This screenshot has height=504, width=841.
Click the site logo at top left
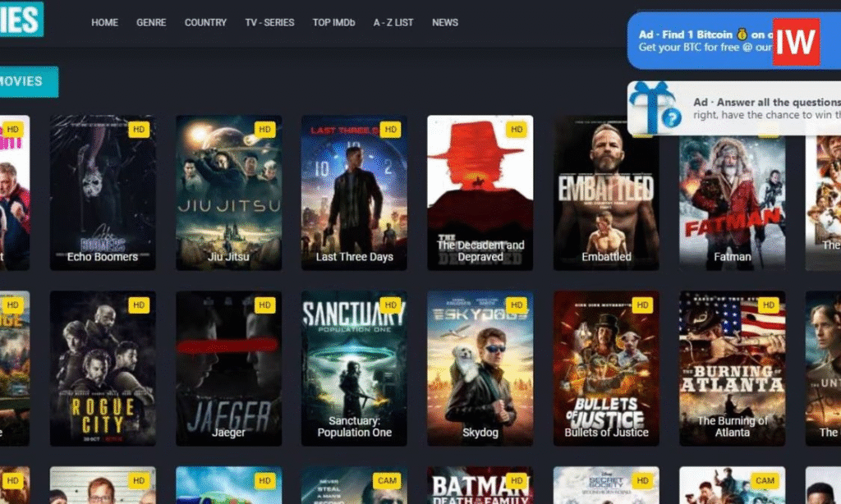[x=21, y=21]
